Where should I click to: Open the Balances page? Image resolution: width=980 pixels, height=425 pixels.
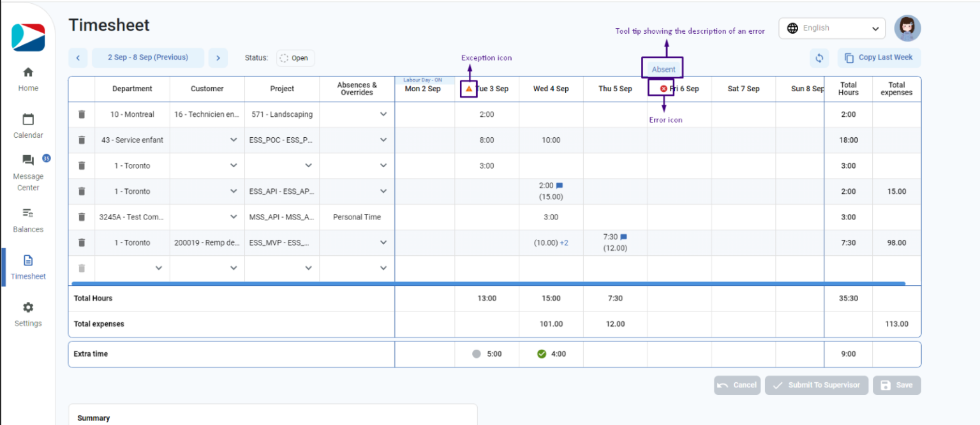[28, 220]
